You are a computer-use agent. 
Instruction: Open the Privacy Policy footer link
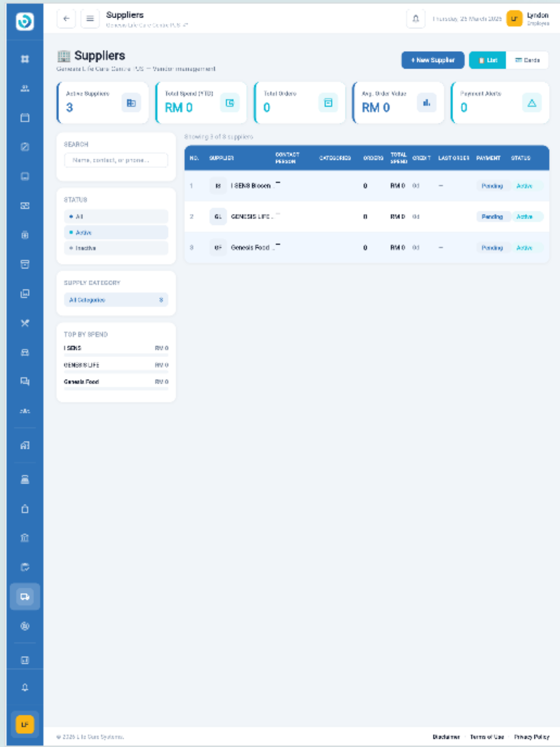tap(532, 737)
